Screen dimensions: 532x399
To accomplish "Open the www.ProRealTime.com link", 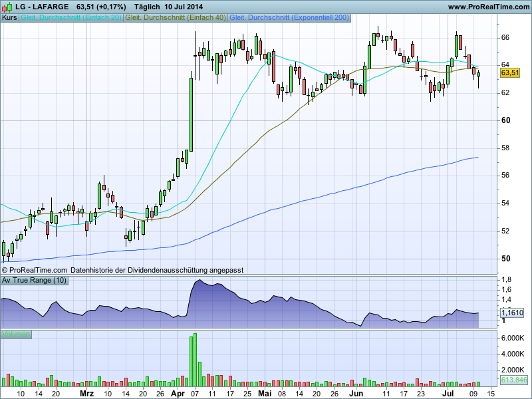I will 489,7.
